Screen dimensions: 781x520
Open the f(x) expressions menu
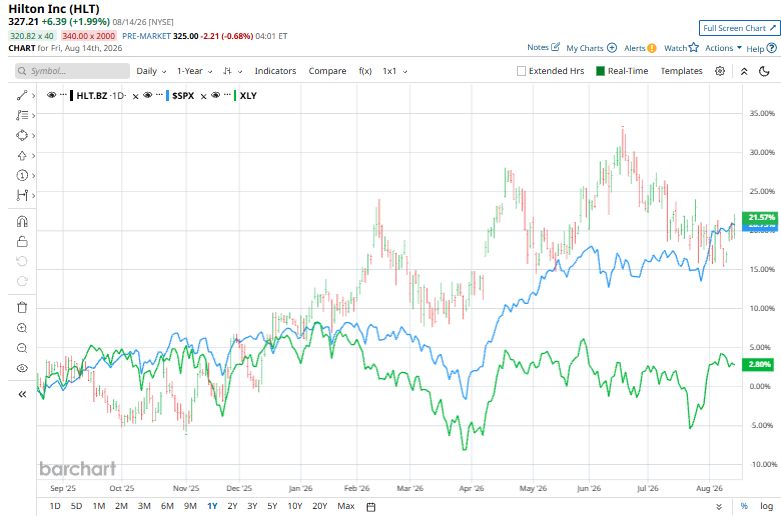coord(365,71)
